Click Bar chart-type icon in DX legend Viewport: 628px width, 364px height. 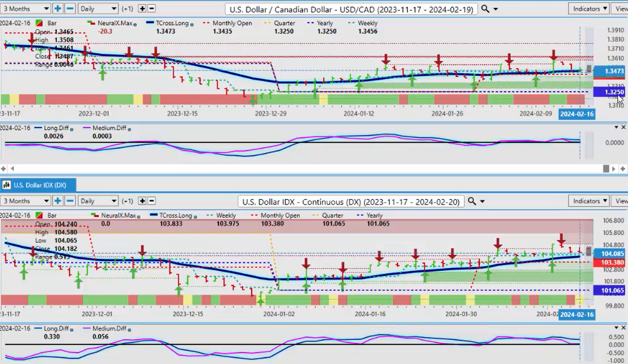(39, 215)
